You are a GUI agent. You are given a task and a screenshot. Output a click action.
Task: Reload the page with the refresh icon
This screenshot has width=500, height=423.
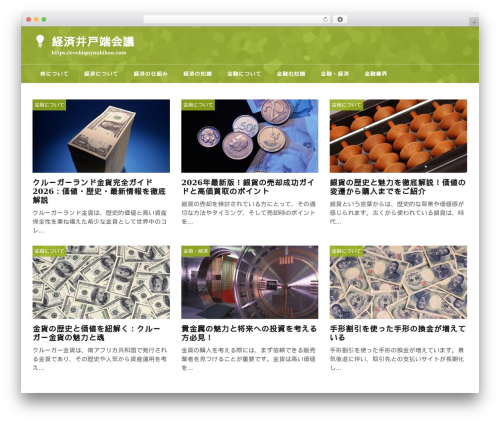325,20
